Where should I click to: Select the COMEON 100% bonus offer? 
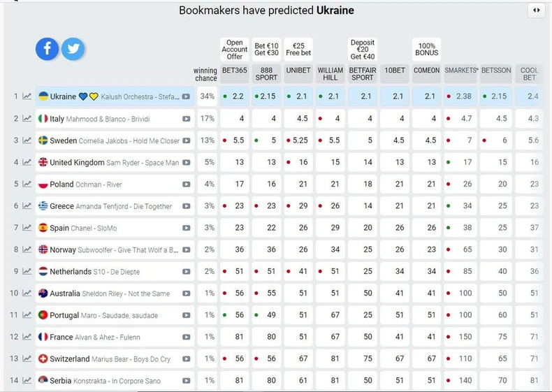tap(426, 49)
